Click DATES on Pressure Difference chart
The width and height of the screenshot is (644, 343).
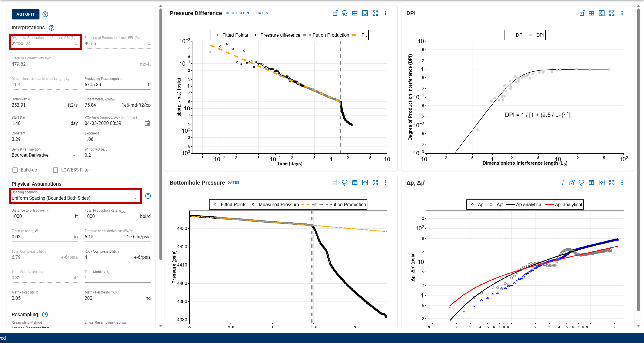click(x=262, y=13)
